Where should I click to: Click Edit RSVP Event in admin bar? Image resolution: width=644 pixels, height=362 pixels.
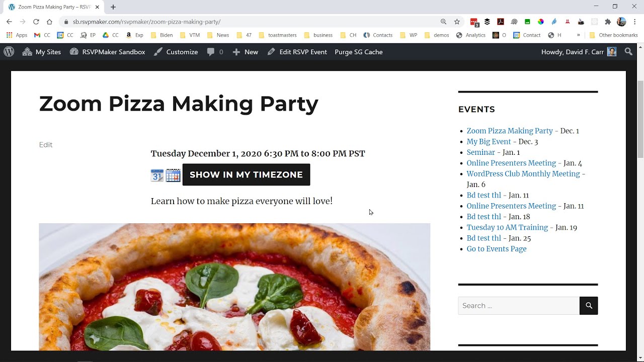click(x=297, y=52)
